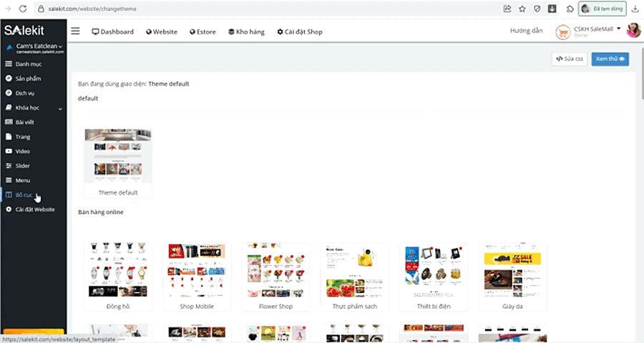
Task: Click the Sửa css button
Action: [x=570, y=59]
